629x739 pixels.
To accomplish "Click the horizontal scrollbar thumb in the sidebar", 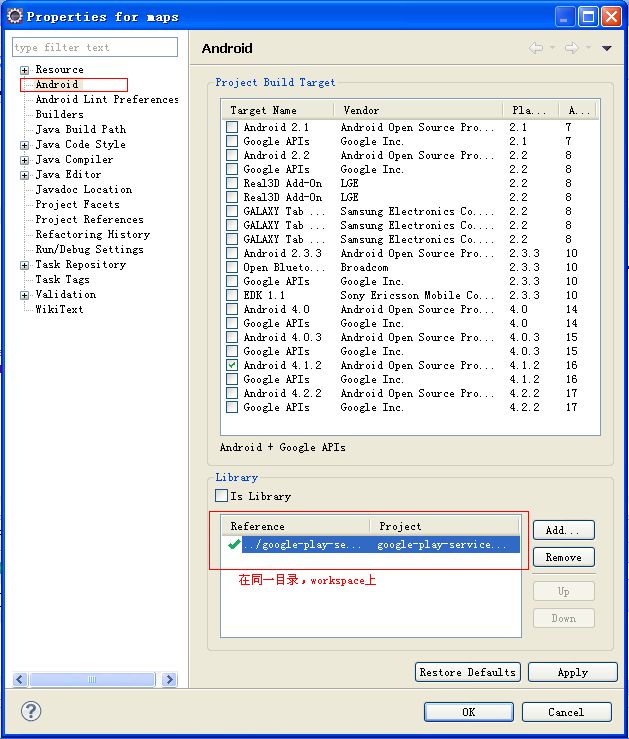I will pos(92,679).
